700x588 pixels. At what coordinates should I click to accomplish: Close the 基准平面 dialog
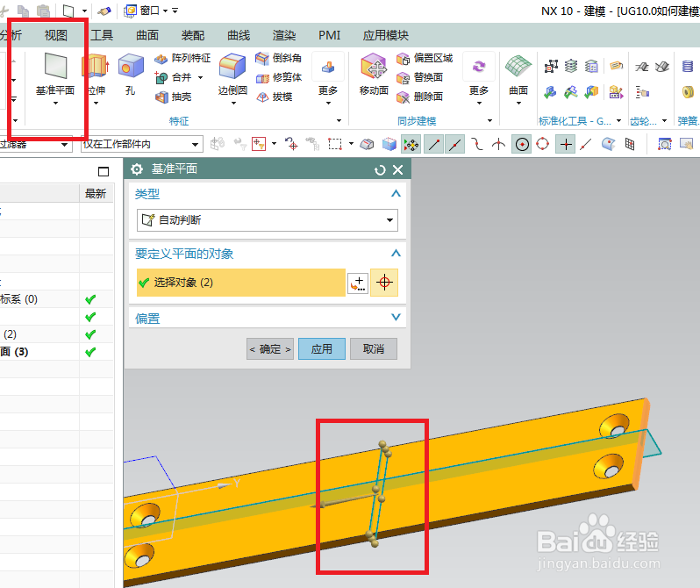tap(397, 169)
